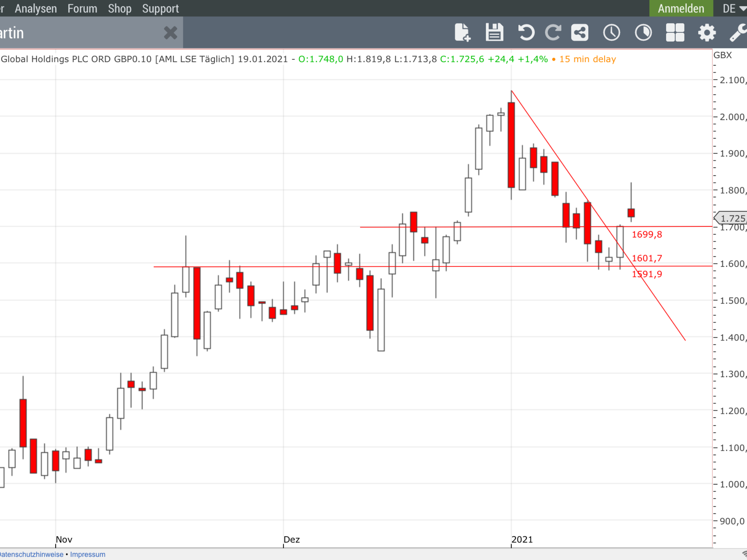Open the Forum menu item
The height and width of the screenshot is (560, 747).
point(82,8)
